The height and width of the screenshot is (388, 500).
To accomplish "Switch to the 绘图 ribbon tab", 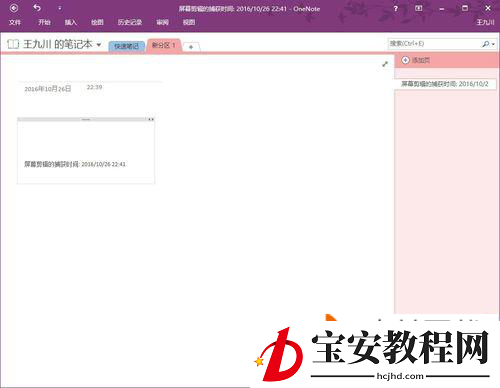I will pyautogui.click(x=97, y=22).
